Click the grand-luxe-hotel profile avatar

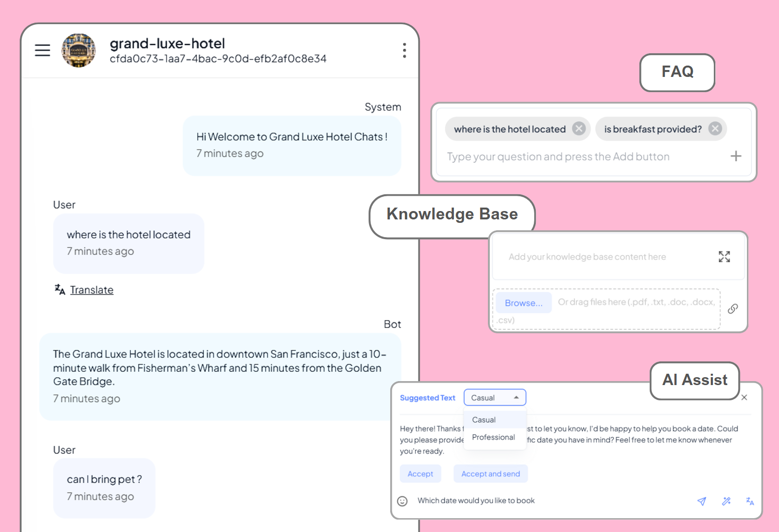click(78, 50)
